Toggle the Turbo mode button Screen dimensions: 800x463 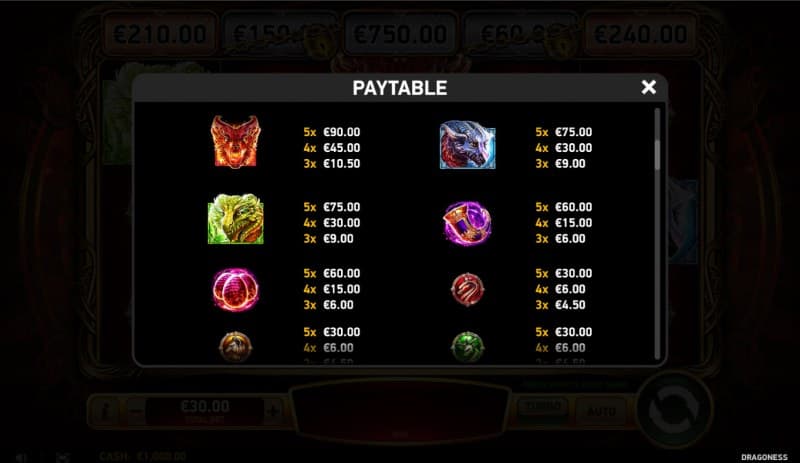click(543, 408)
